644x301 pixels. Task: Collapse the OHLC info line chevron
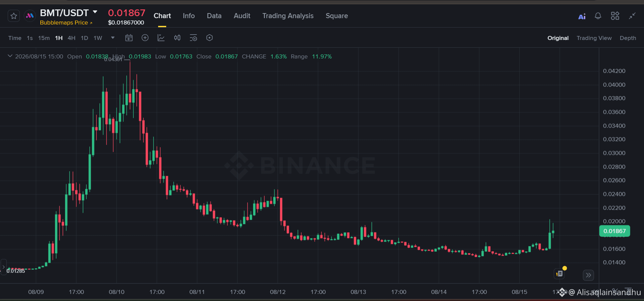coord(10,56)
